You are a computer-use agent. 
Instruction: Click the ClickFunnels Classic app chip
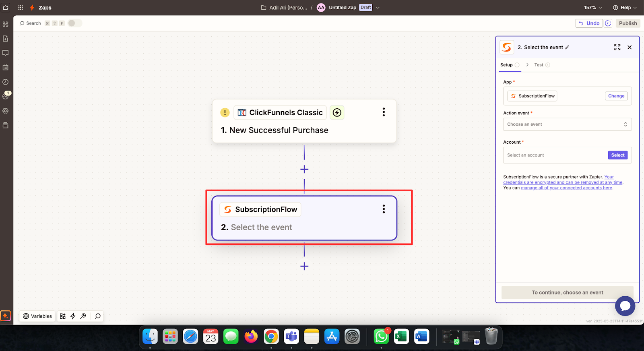coord(280,113)
